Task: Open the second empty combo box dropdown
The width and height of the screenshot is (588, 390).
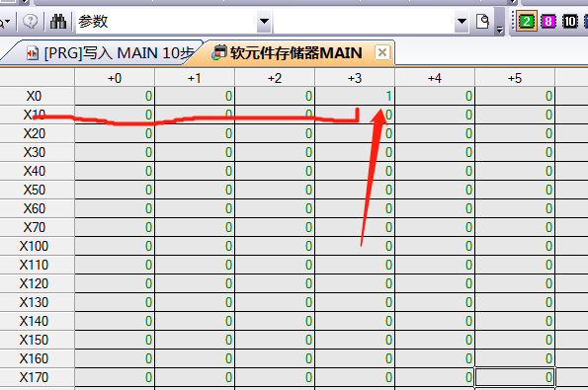Action: (x=462, y=21)
